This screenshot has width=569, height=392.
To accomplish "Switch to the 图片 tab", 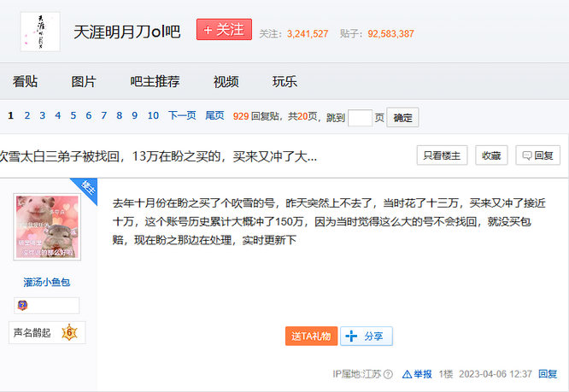I will pyautogui.click(x=84, y=82).
